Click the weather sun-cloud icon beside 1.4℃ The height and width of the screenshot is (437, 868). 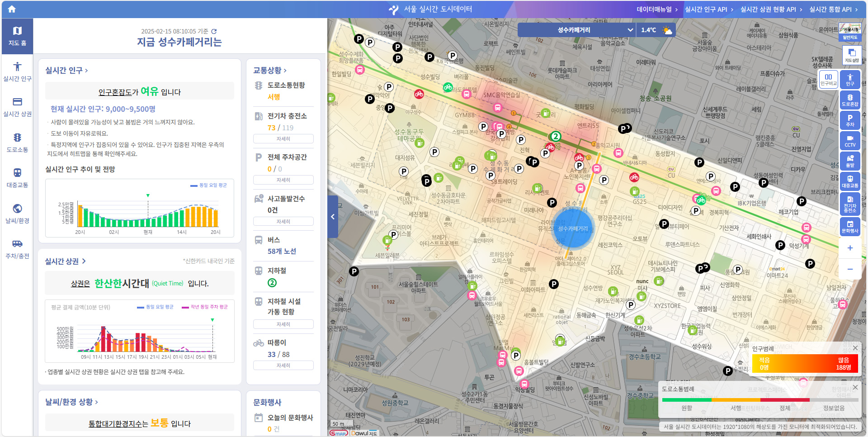[x=667, y=30]
